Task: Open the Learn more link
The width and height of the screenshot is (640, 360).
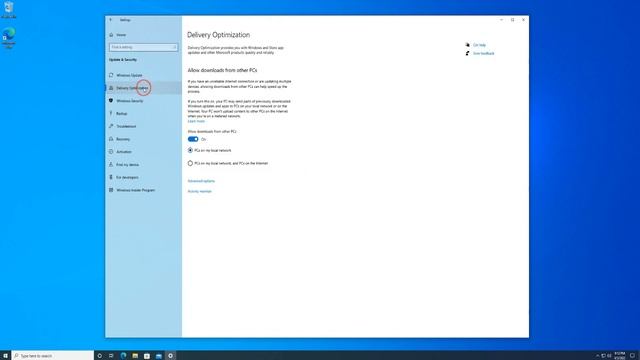Action: point(196,121)
